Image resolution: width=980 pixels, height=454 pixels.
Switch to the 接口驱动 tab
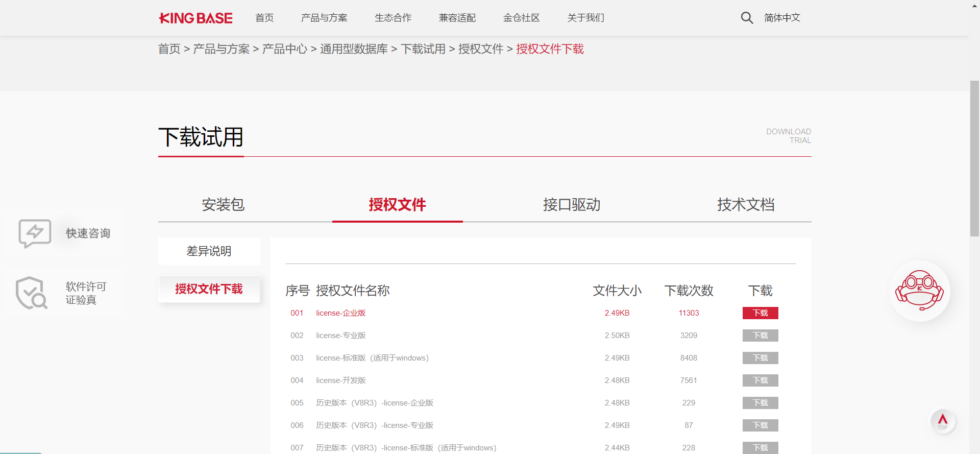(x=572, y=205)
